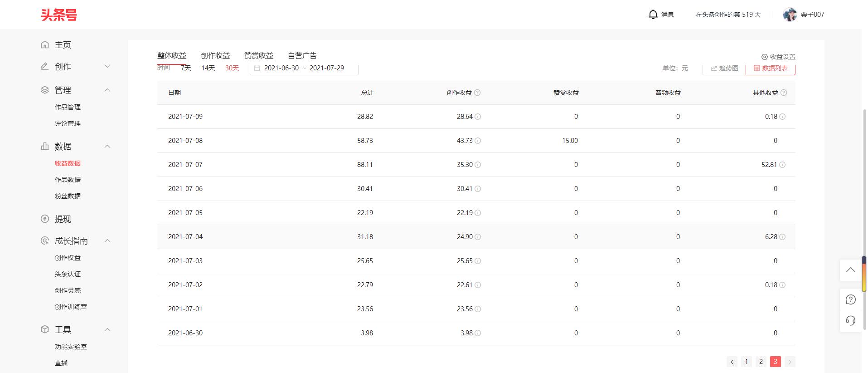868x373 pixels.
Task: Open 创作训练营 in sidebar
Action: coord(71,307)
